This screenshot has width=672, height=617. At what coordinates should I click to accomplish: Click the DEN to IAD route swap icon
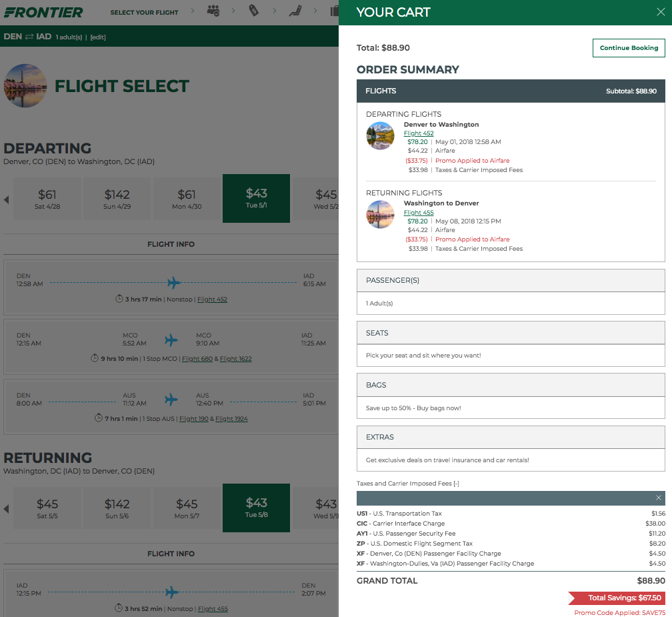click(29, 37)
